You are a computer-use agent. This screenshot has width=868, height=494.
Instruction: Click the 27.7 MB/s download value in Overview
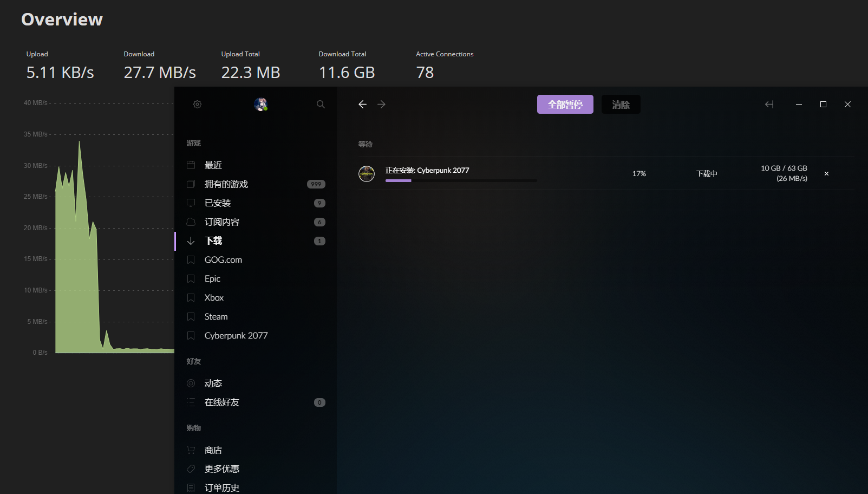[160, 73]
